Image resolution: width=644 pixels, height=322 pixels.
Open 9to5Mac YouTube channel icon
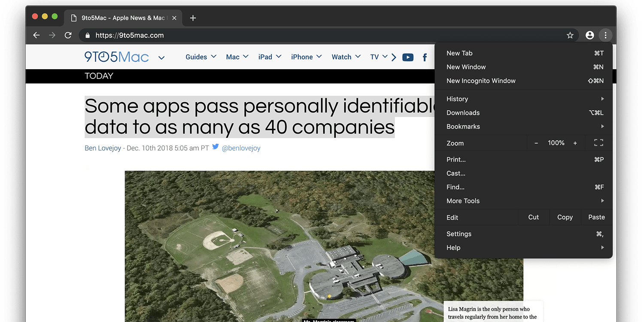click(x=407, y=57)
